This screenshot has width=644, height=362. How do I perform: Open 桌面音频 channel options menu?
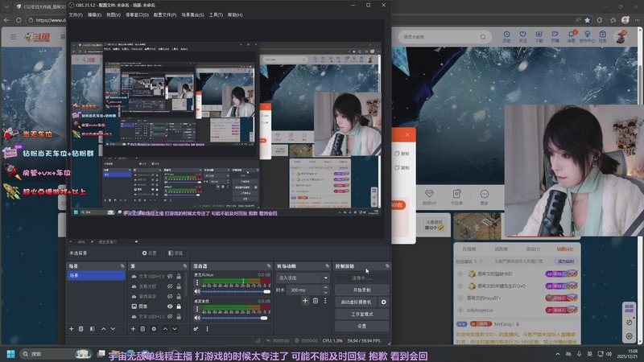coord(197,309)
